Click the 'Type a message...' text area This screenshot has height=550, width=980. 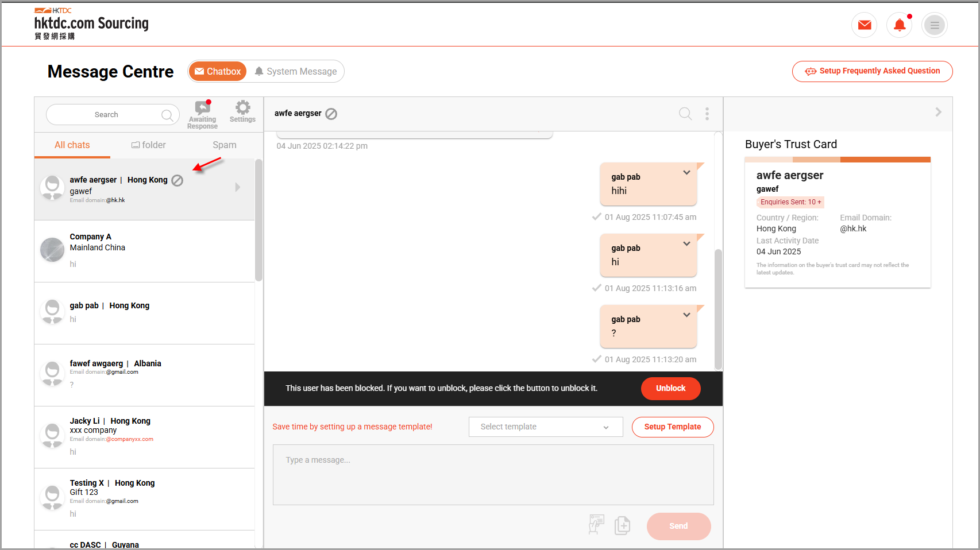click(x=493, y=475)
